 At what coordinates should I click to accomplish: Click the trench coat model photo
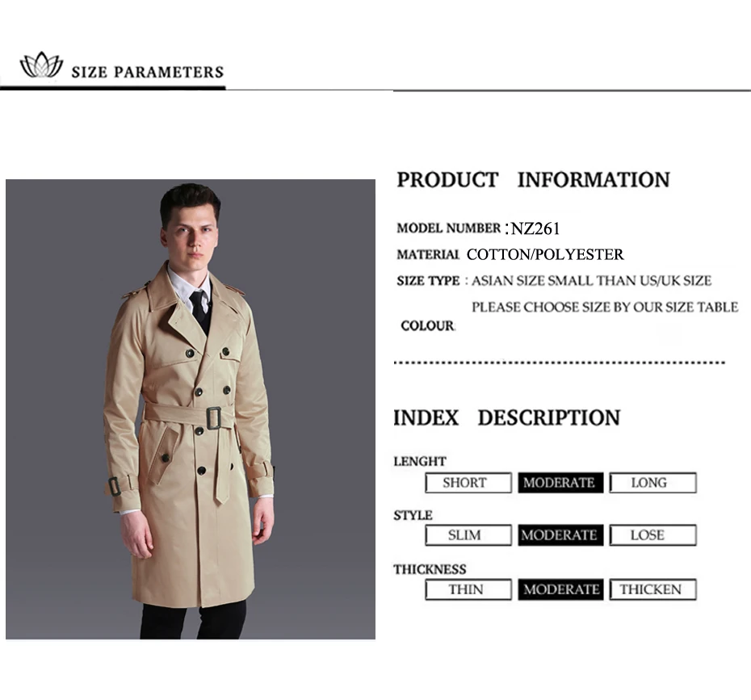[191, 409]
